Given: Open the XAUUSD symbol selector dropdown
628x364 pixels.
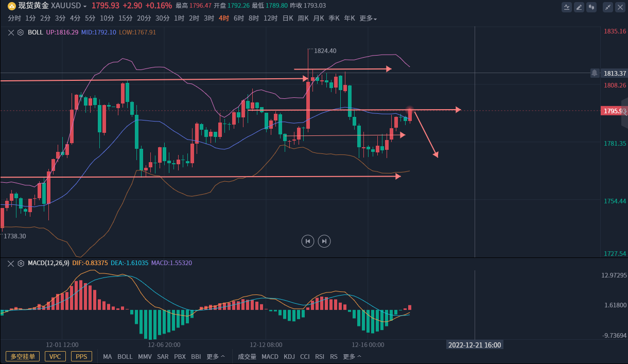Looking at the screenshot, I should pyautogui.click(x=68, y=6).
